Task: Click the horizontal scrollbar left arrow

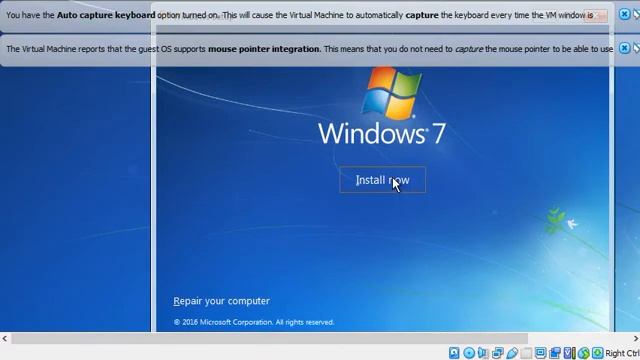Action: [x=4, y=338]
